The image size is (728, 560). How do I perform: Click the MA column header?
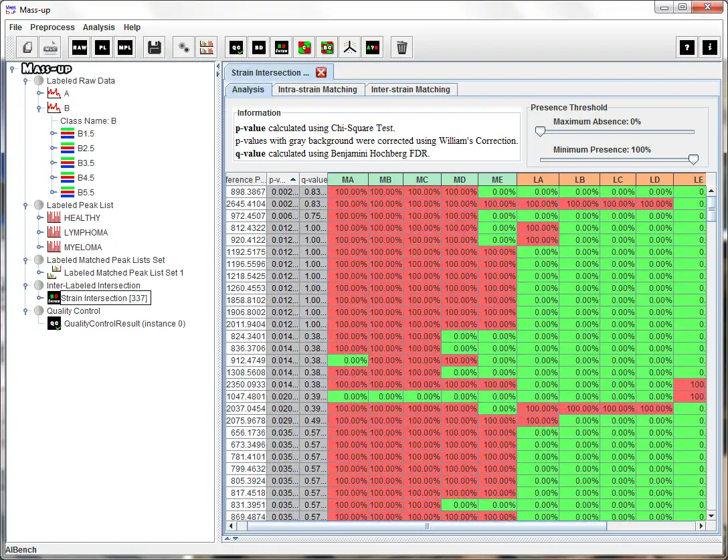348,180
